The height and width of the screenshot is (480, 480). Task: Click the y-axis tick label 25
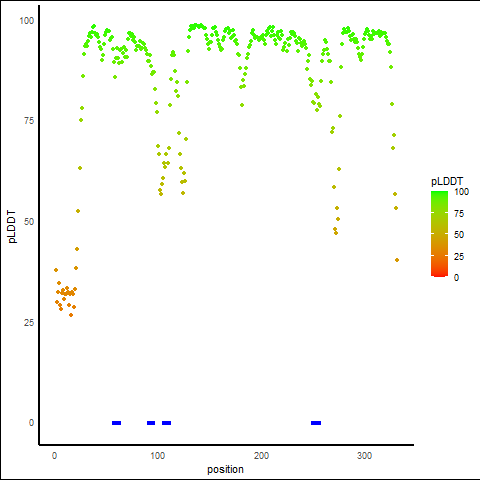[x=29, y=322]
